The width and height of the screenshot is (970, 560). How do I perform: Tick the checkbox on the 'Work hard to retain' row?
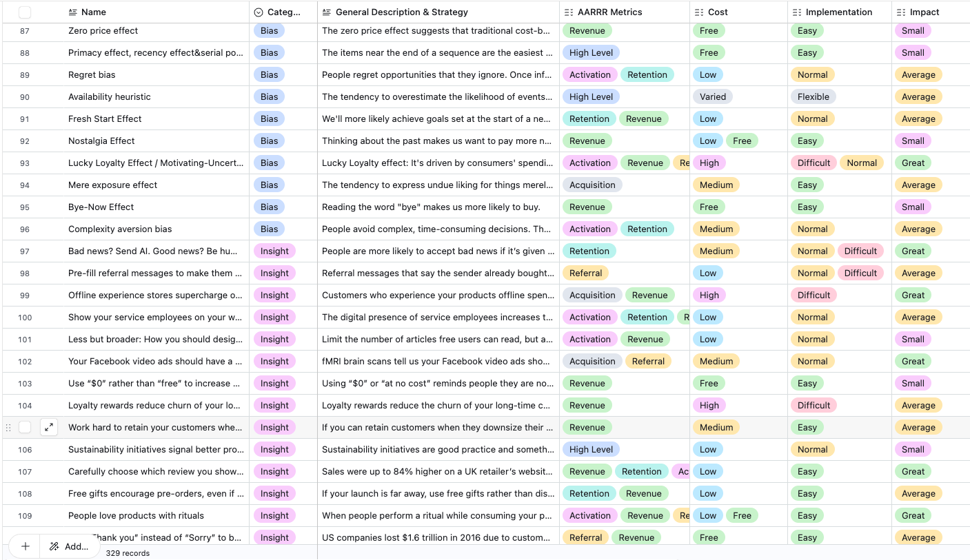click(25, 427)
